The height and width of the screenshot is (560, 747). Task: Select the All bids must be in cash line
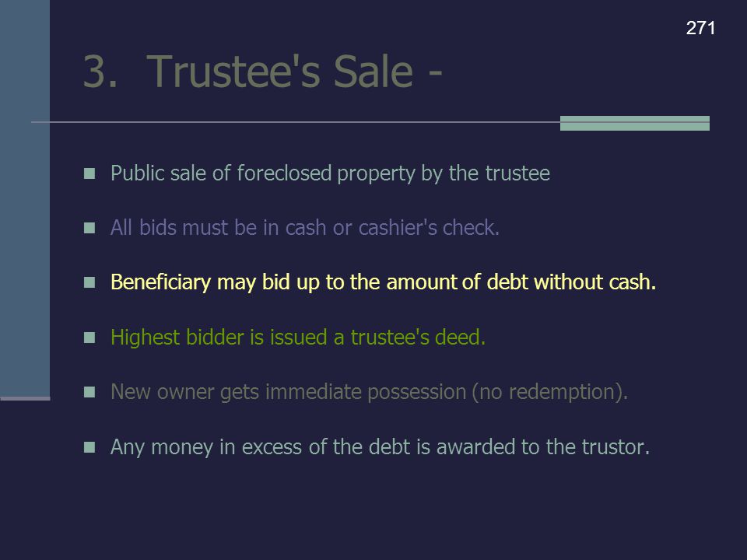point(305,228)
